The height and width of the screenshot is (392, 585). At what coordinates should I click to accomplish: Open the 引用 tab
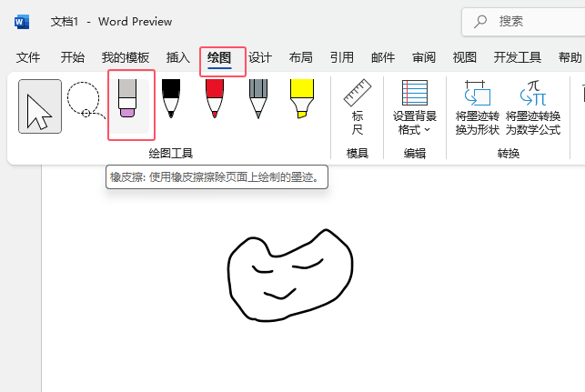(x=342, y=57)
